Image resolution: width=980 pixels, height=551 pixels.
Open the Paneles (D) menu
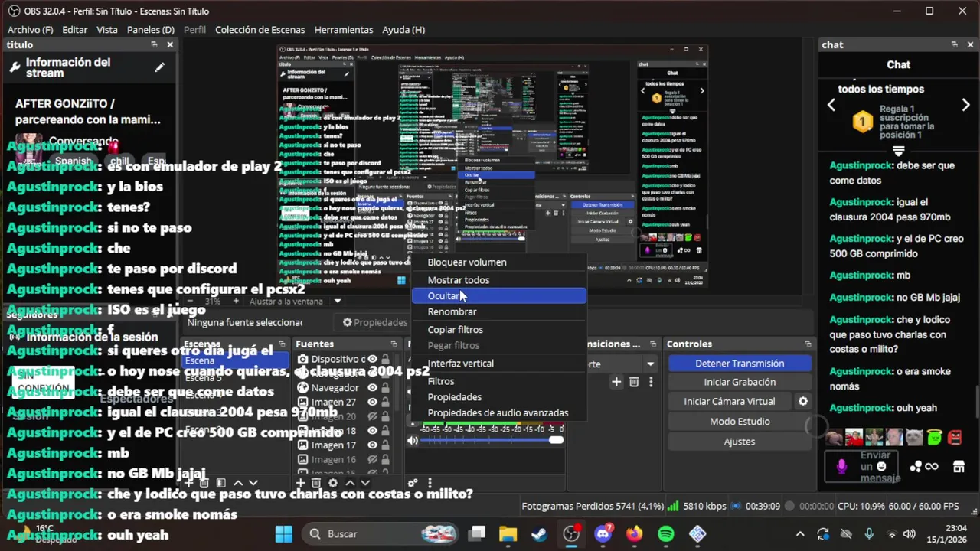coord(151,30)
